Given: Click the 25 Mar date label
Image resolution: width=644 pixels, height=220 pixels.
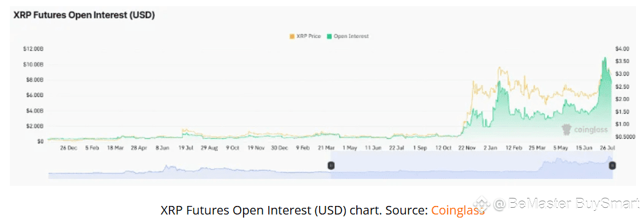Looking at the screenshot, I should point(537,147).
